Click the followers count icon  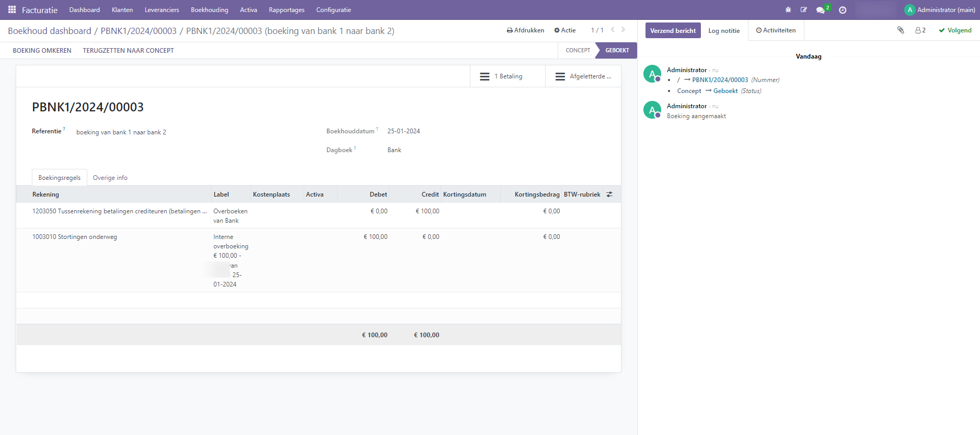coord(920,30)
